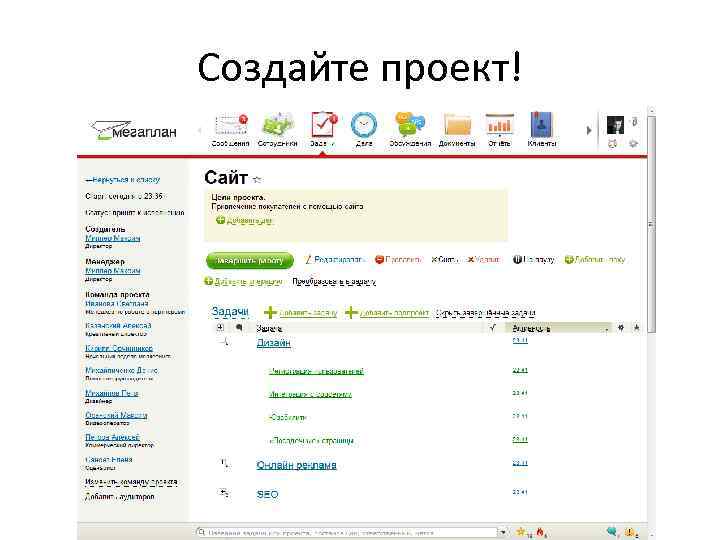This screenshot has width=720, height=540.
Task: Click the red Провалить action
Action: point(398,259)
